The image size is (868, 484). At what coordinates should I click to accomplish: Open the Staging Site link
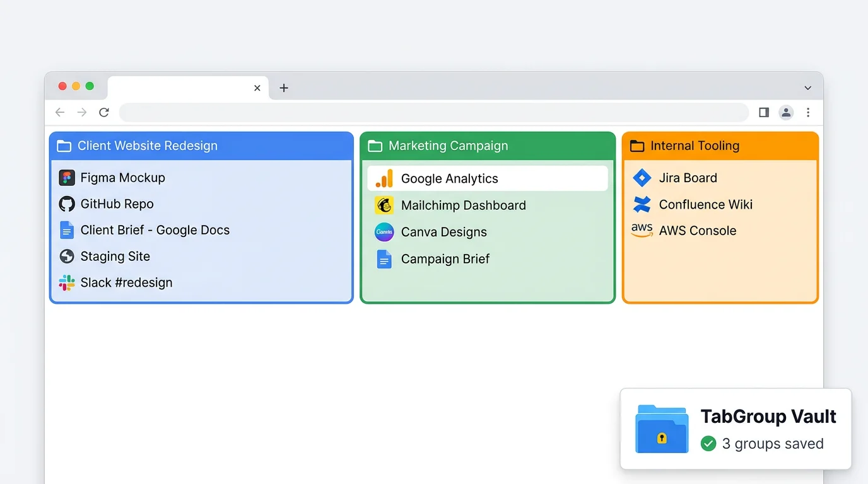pyautogui.click(x=66, y=256)
